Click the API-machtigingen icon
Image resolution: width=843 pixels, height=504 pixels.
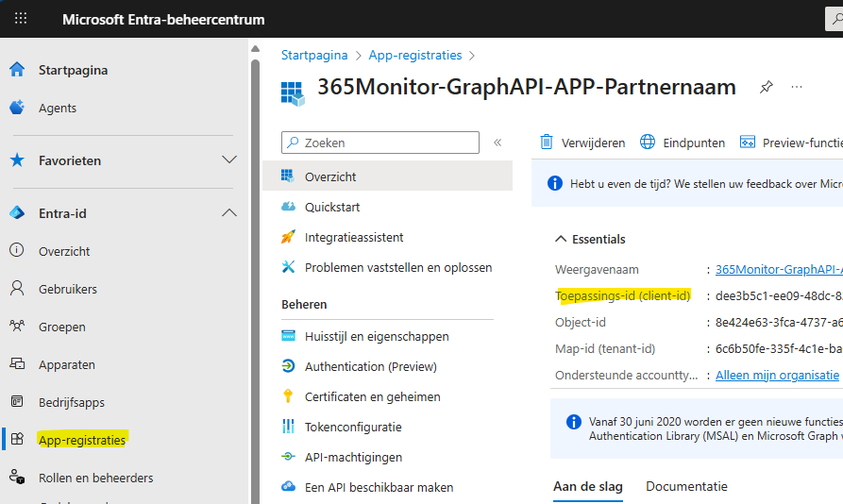point(288,456)
